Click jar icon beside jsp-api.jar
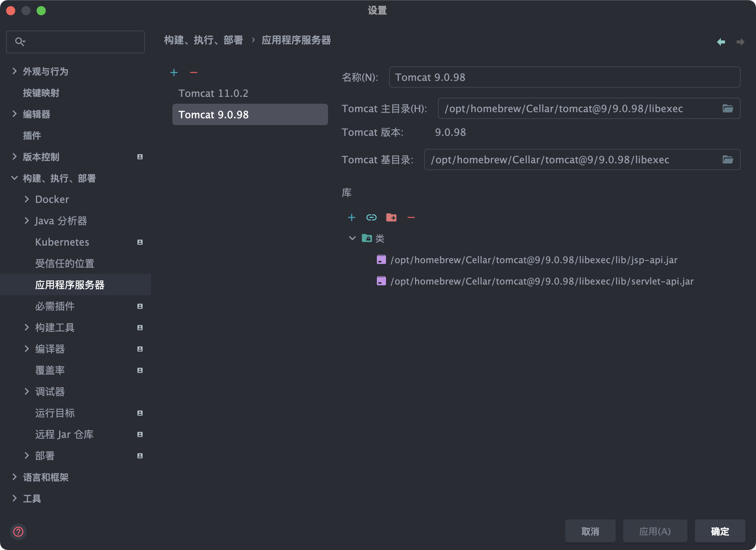The width and height of the screenshot is (756, 550). pyautogui.click(x=381, y=260)
